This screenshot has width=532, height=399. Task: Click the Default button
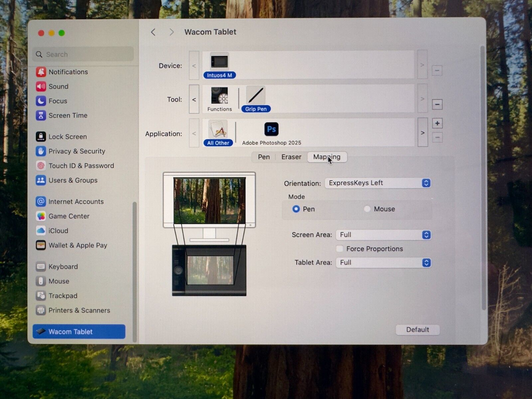(418, 330)
